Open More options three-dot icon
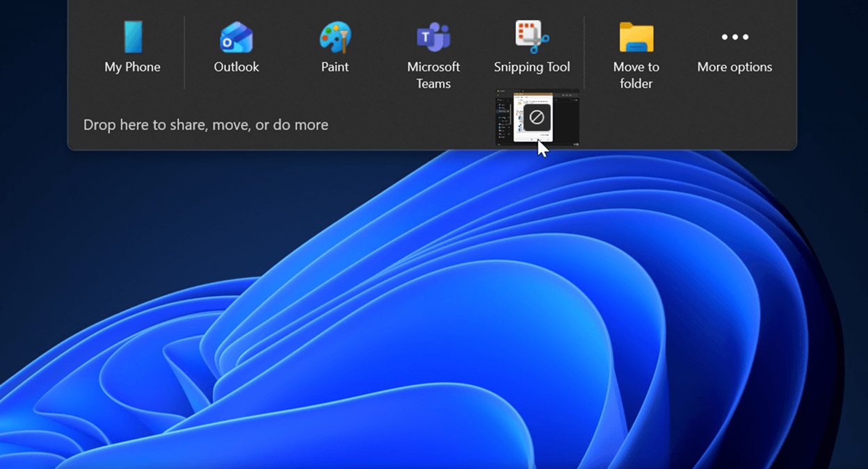The image size is (868, 469). [x=735, y=37]
